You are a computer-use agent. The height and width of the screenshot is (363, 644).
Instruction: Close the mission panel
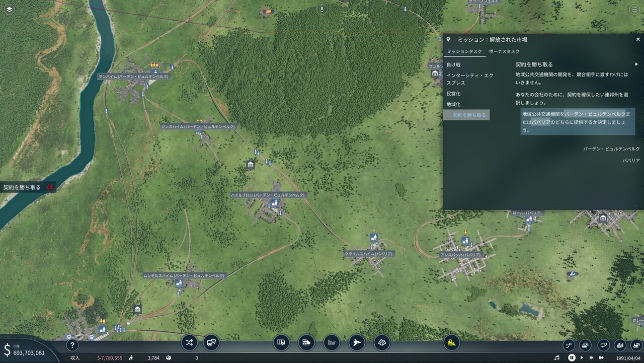coord(638,39)
